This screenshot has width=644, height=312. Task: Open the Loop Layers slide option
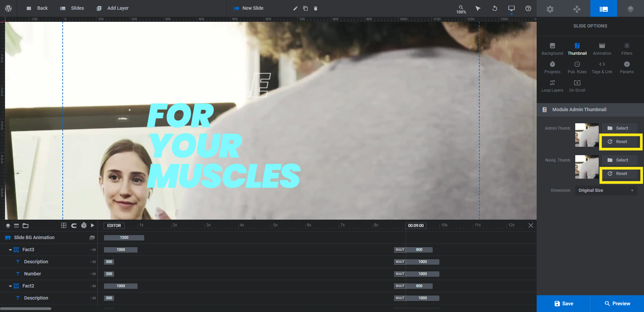click(552, 86)
